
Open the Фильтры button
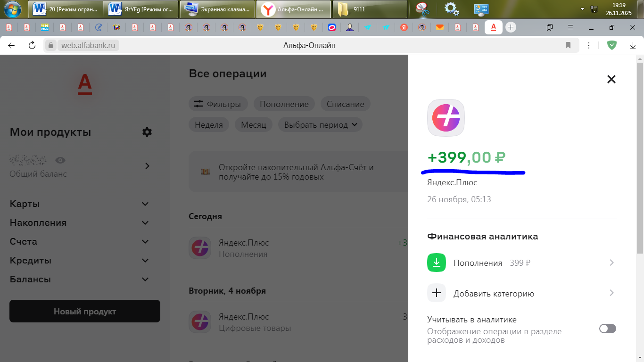(x=217, y=104)
